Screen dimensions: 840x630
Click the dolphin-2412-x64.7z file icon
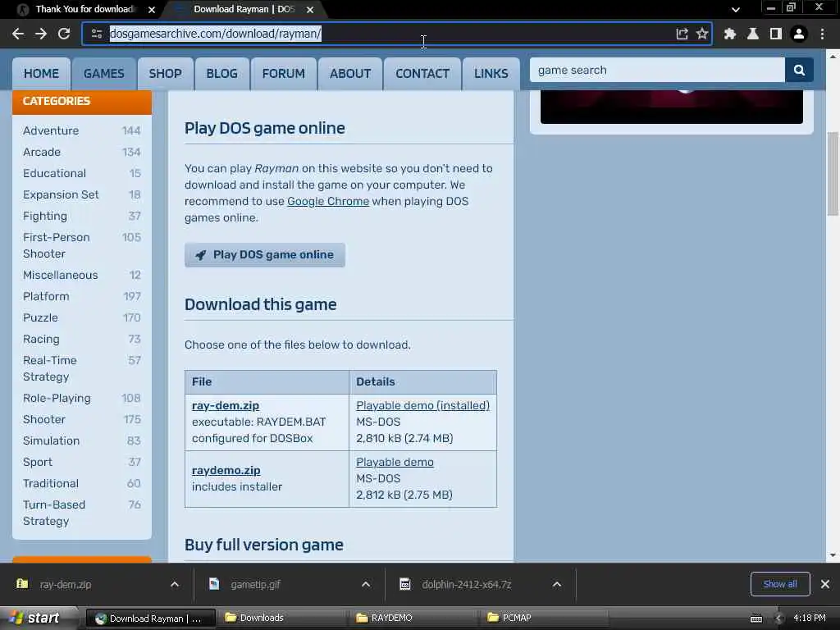[405, 583]
